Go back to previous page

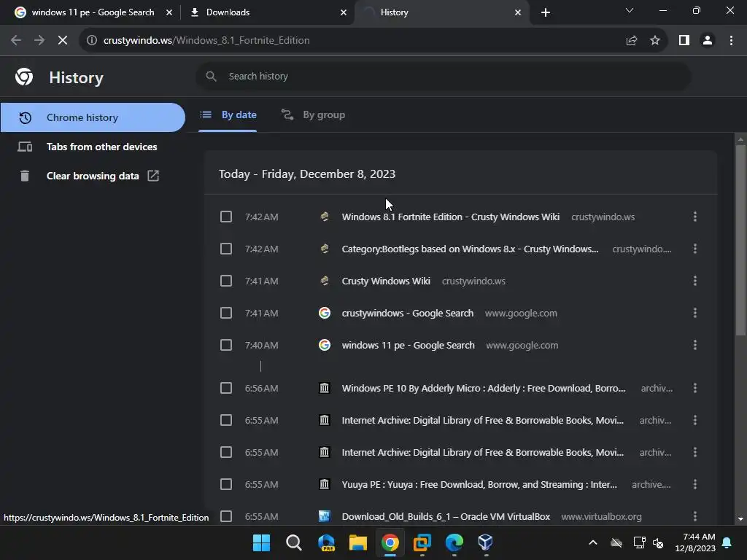16,41
